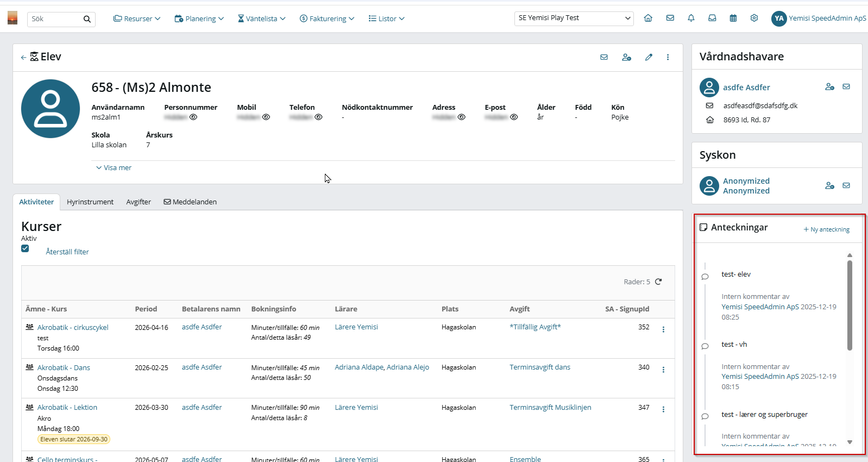This screenshot has height=462, width=868.
Task: Switch to the Hyrinstrument tab
Action: [90, 202]
